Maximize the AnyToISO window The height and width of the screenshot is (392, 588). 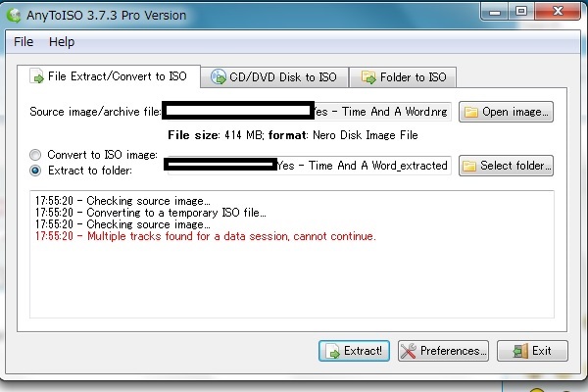(521, 12)
